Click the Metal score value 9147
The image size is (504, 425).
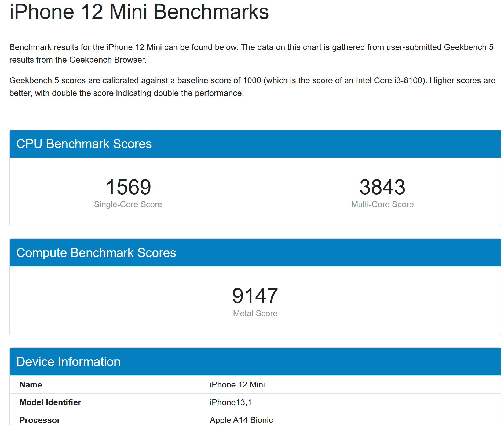(x=255, y=296)
